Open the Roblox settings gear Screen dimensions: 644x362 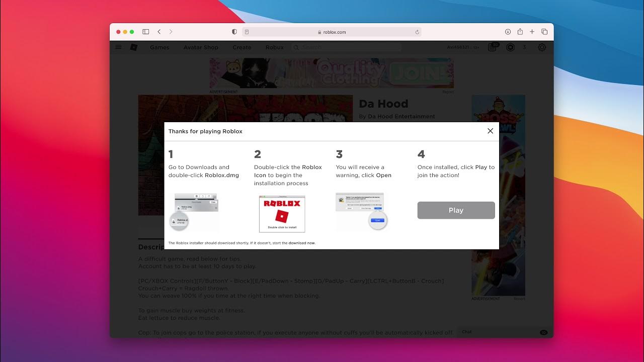[542, 47]
